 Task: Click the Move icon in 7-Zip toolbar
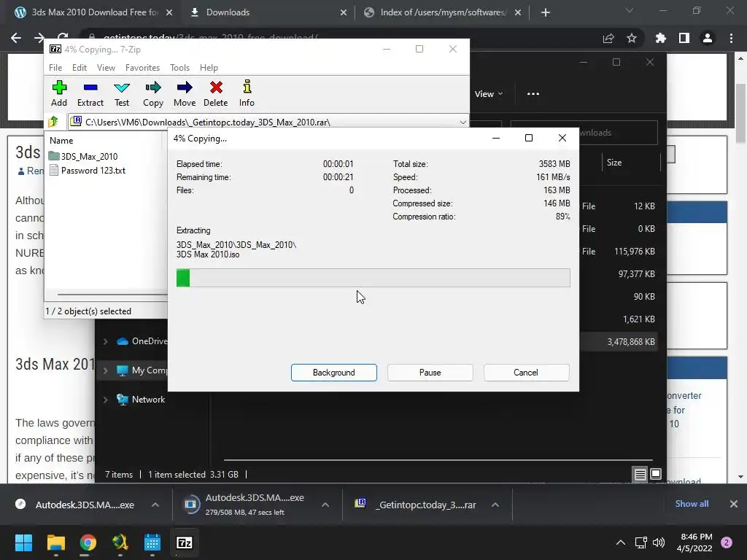click(x=185, y=93)
